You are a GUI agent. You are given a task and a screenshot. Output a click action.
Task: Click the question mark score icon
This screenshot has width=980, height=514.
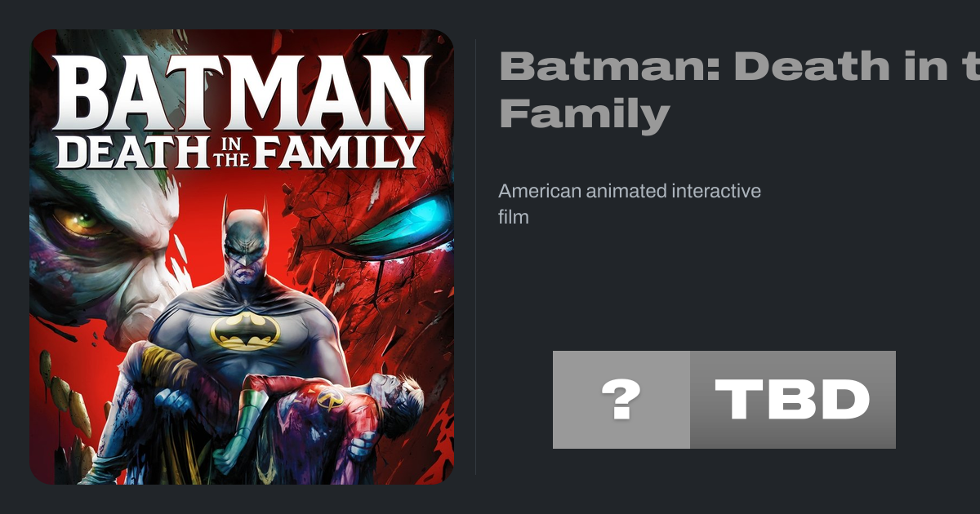pyautogui.click(x=621, y=400)
